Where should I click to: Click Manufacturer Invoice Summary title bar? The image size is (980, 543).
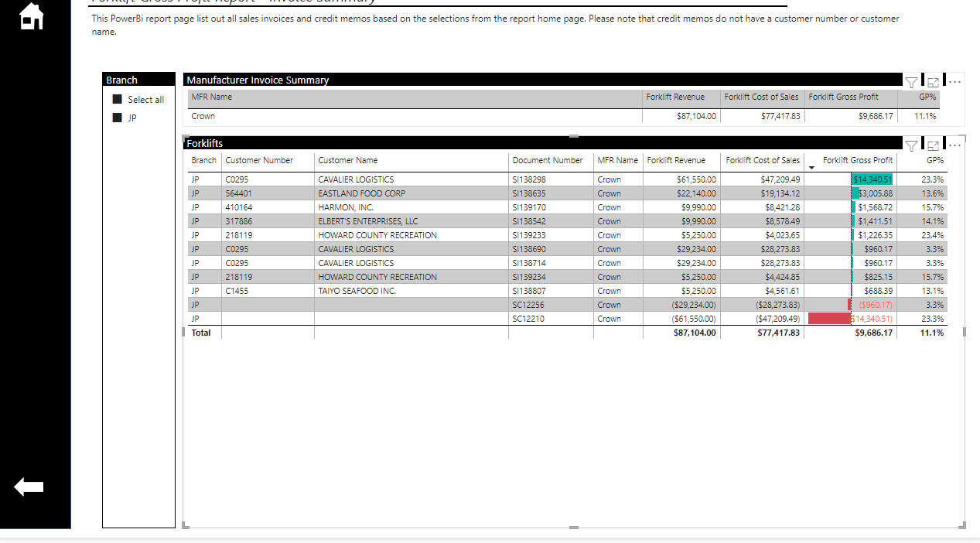[543, 80]
